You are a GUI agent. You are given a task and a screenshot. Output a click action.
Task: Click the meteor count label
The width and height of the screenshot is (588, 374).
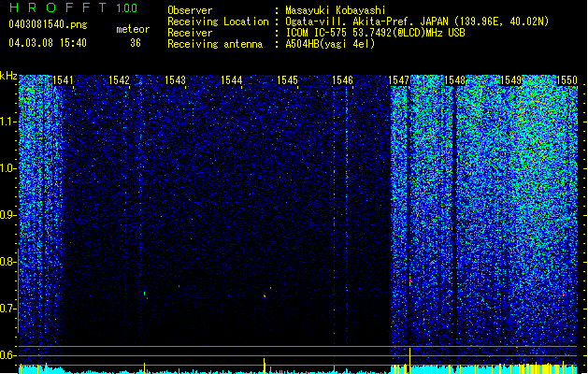pyautogui.click(x=133, y=29)
